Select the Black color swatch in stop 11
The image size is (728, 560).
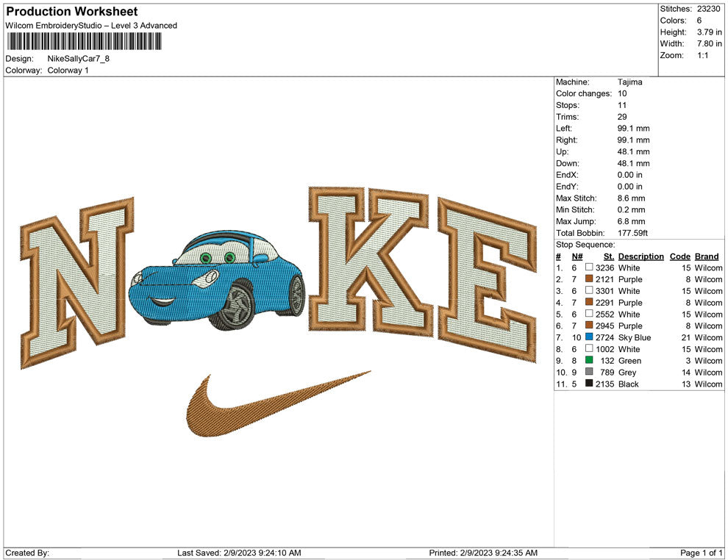589,384
